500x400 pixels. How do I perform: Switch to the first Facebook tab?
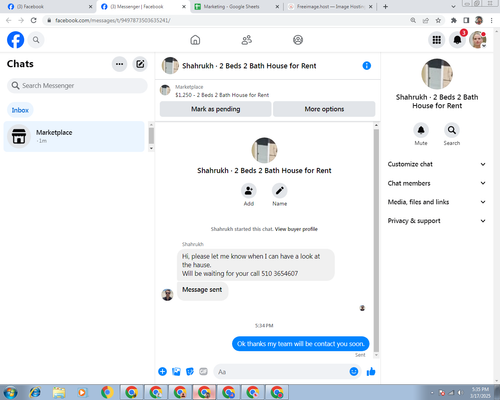pyautogui.click(x=50, y=7)
